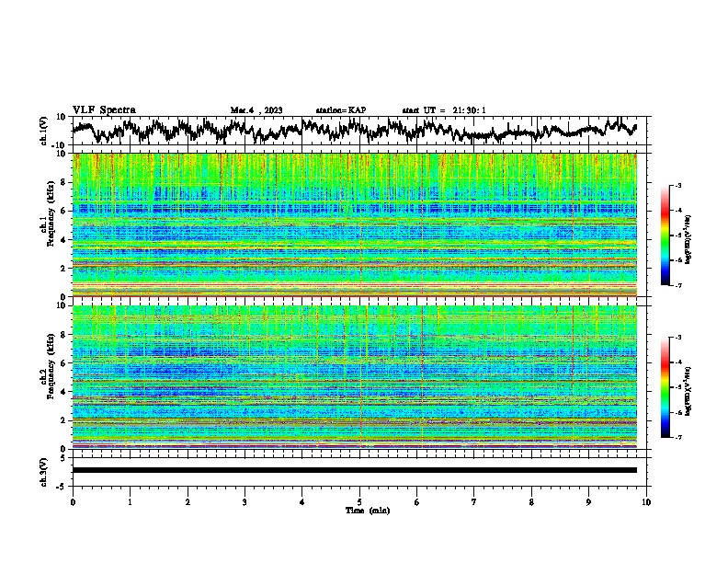Image resolution: width=728 pixels, height=563 pixels.
Task: Click the time axis tick label "5"
Action: (x=359, y=502)
